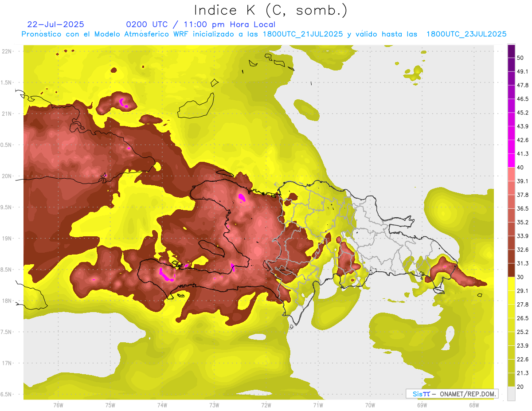Click longitude label '71W'
Image resolution: width=532 pixels, height=411 pixels.
(318, 405)
